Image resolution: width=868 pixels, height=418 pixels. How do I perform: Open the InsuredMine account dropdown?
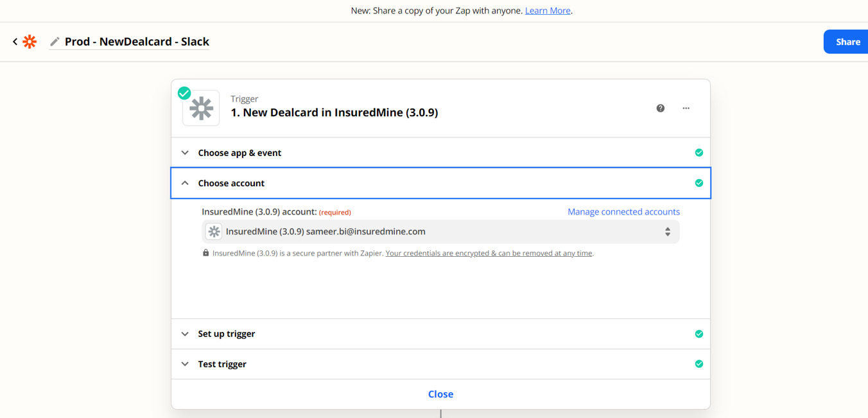coord(440,232)
